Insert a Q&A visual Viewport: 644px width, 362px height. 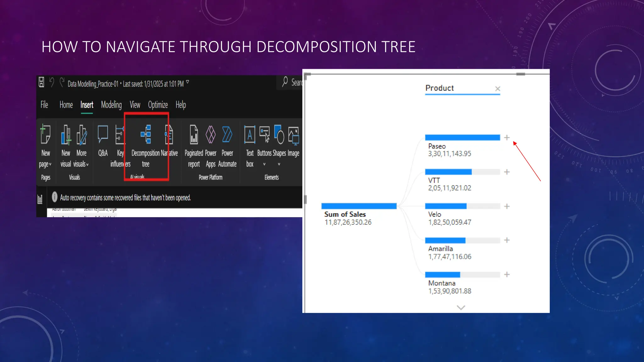(x=103, y=141)
